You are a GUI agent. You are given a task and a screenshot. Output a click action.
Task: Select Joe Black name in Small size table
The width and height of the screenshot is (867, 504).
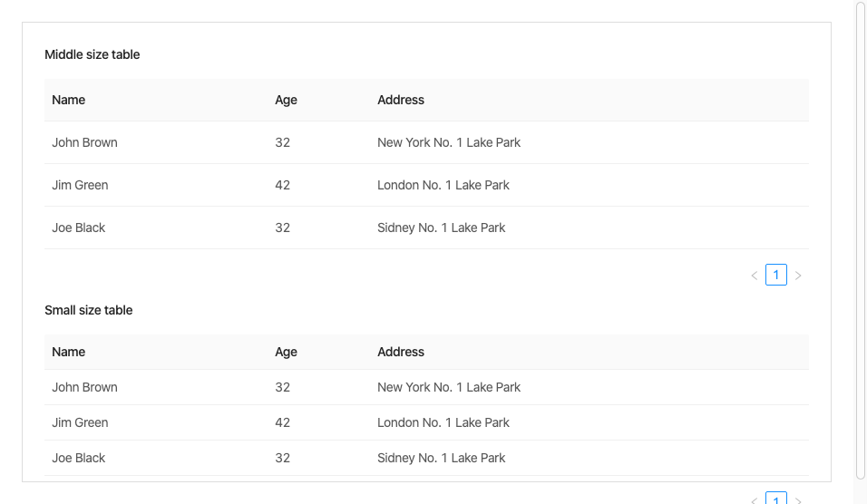[79, 458]
